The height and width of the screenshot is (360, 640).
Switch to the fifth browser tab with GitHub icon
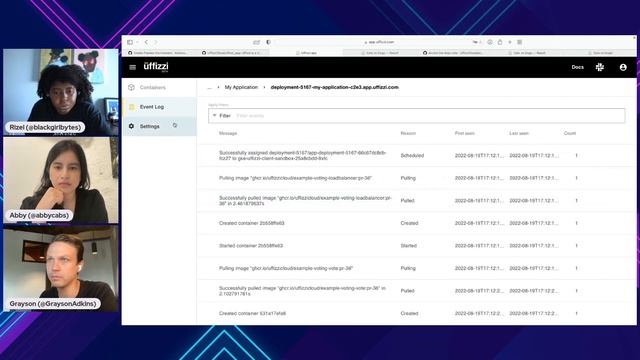(453, 53)
